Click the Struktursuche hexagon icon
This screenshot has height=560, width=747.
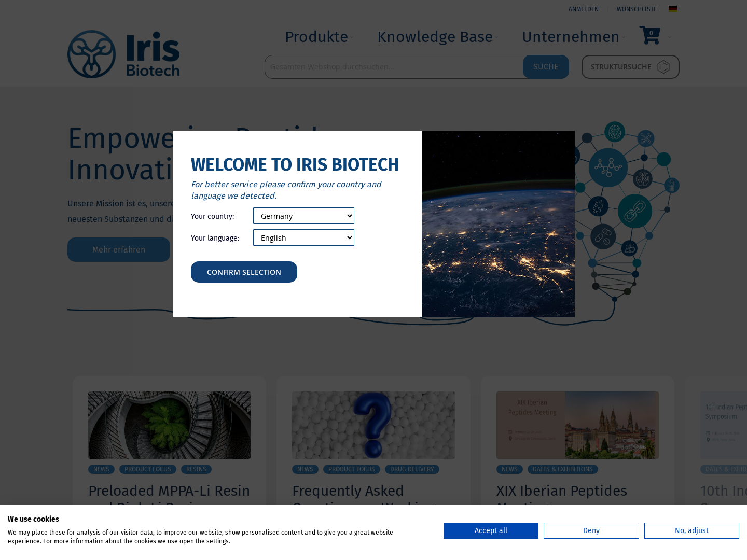click(663, 67)
